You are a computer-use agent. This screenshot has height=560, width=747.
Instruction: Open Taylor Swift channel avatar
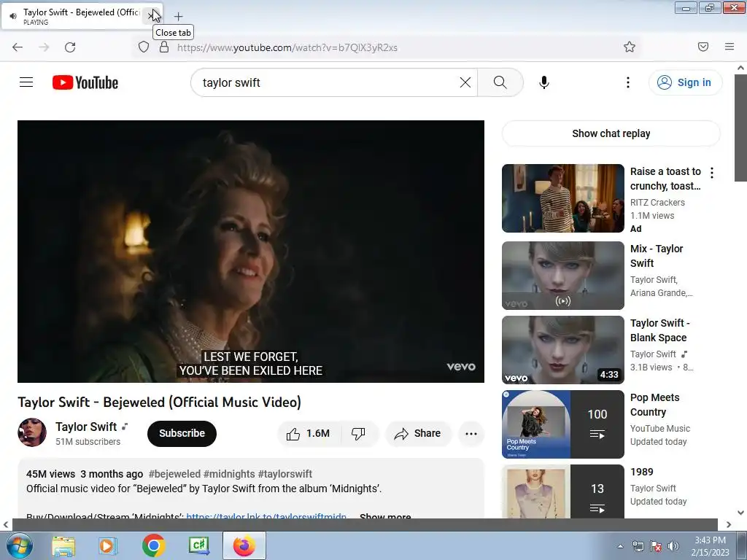tap(32, 432)
